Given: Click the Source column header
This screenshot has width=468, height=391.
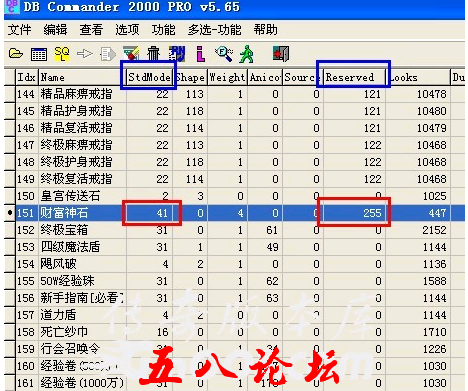Looking at the screenshot, I should (303, 77).
